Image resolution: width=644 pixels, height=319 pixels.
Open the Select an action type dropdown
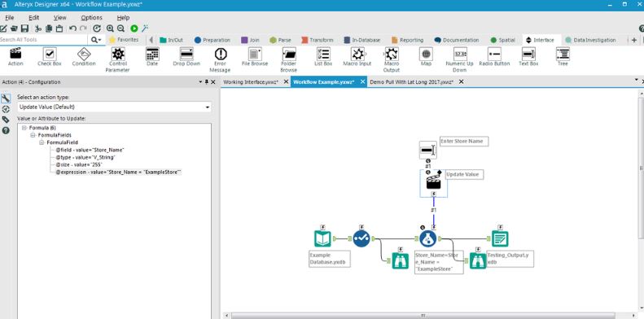pos(114,107)
